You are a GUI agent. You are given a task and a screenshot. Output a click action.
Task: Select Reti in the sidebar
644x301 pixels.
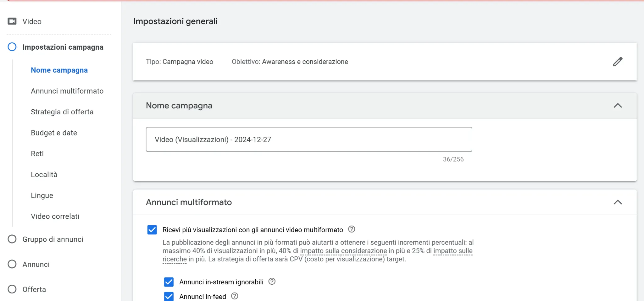(37, 153)
